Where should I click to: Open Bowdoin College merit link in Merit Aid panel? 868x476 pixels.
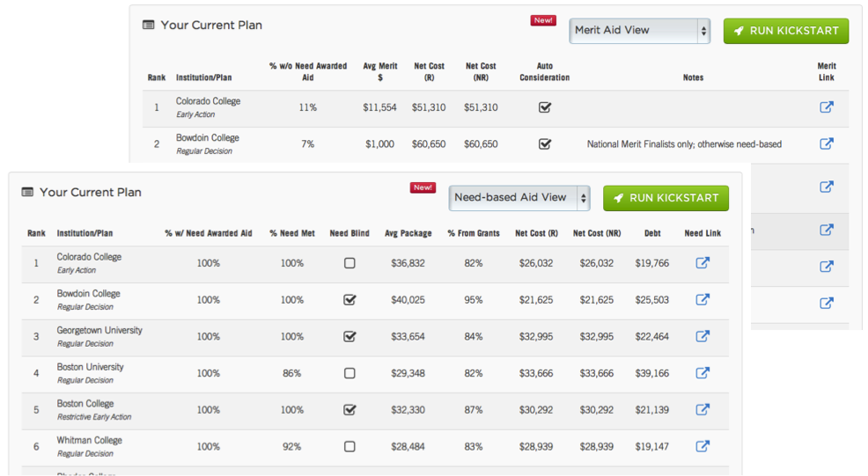[827, 143]
